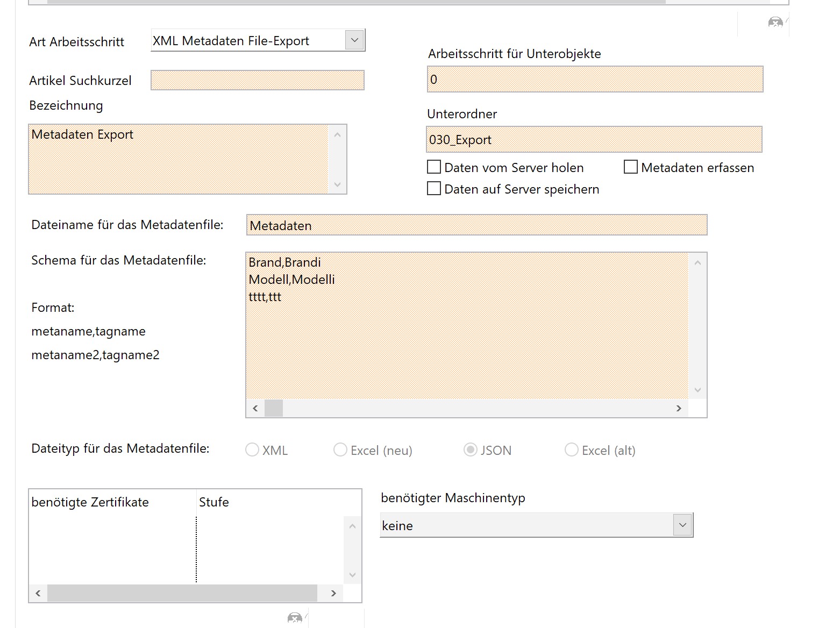Screen dimensions: 840x628
Task: Click the gray X icon below certificates list
Action: click(x=295, y=618)
